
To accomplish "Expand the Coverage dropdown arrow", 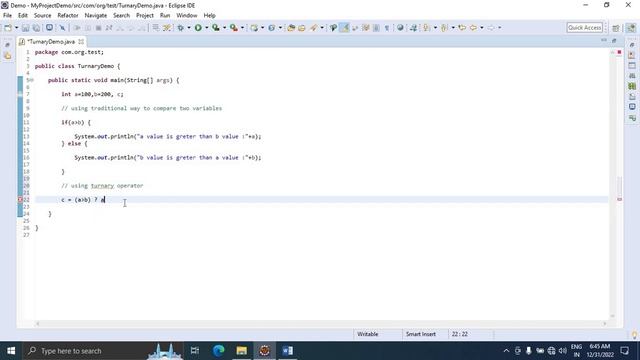I will 224,28.
